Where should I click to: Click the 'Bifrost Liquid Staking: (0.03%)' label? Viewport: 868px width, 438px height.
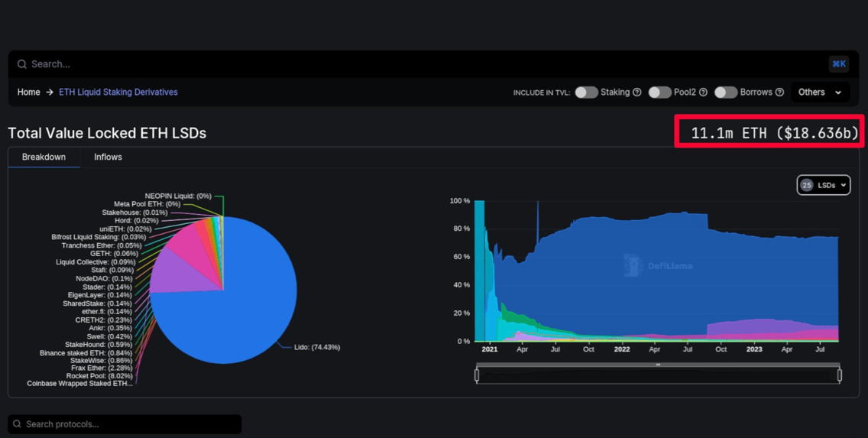click(x=99, y=237)
